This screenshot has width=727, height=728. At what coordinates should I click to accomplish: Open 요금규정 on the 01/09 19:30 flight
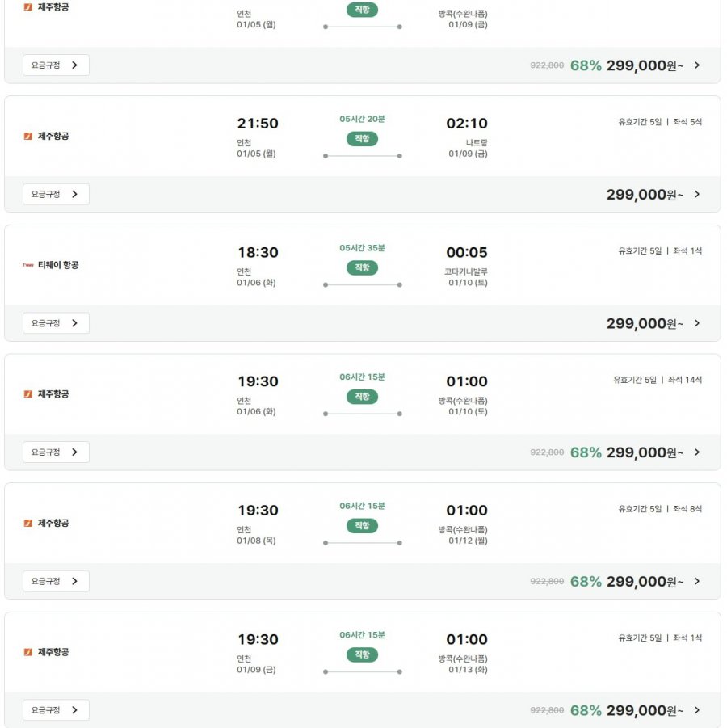tap(55, 710)
